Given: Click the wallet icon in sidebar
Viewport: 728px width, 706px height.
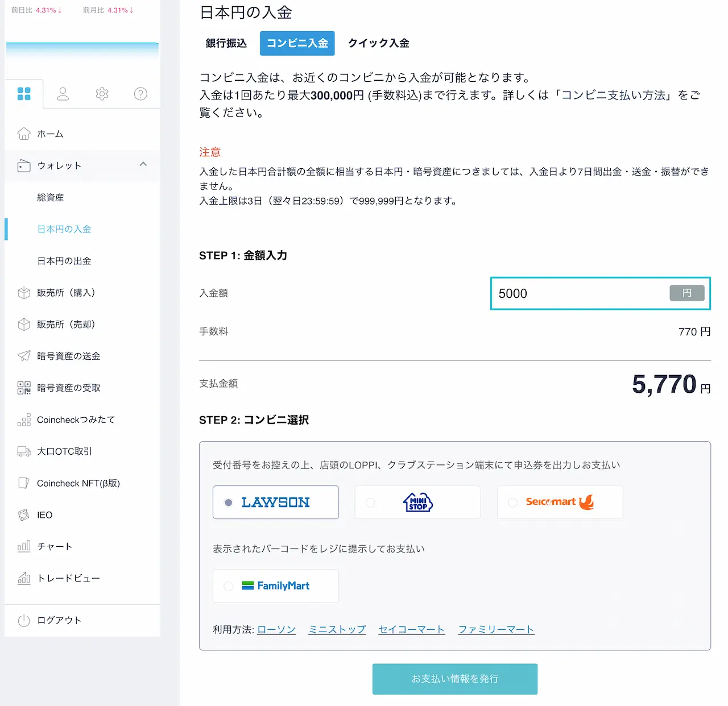Looking at the screenshot, I should point(24,165).
